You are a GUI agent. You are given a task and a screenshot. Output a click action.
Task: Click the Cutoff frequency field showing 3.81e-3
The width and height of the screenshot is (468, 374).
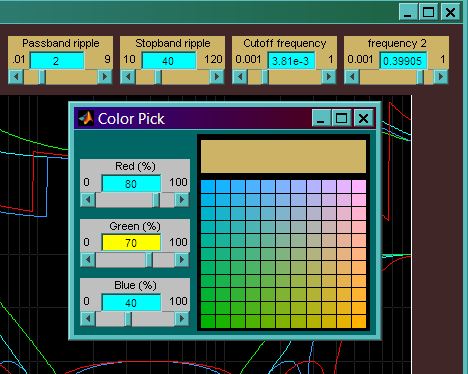pos(291,61)
